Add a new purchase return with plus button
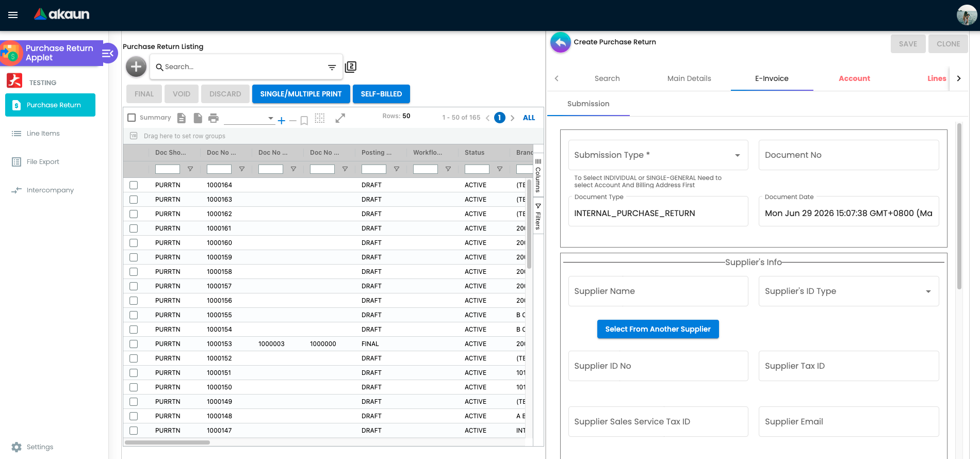 [x=136, y=67]
